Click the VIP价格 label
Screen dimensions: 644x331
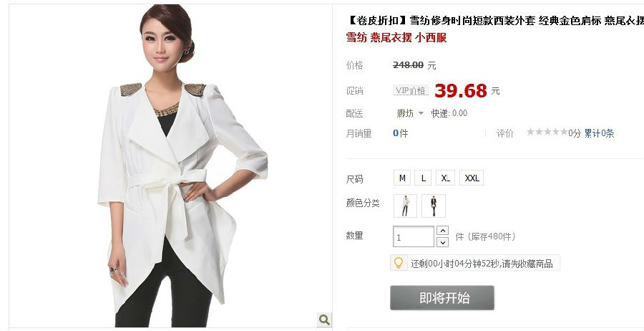pos(411,90)
